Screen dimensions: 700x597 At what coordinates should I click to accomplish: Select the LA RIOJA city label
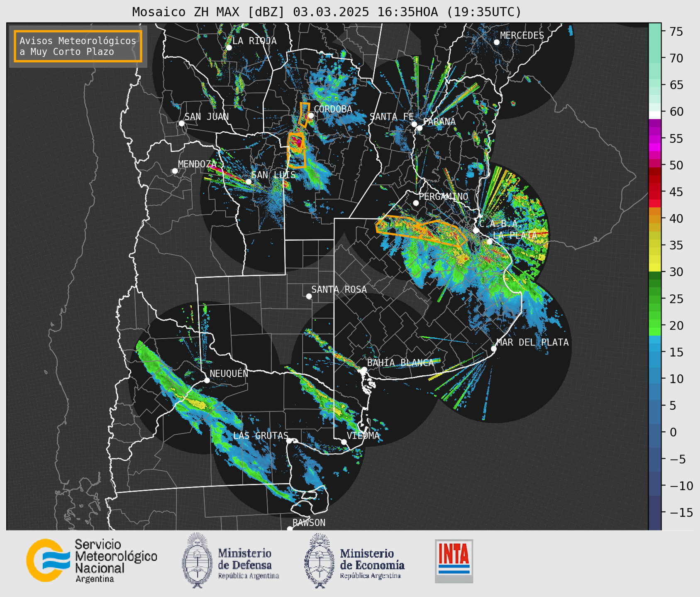click(x=254, y=41)
